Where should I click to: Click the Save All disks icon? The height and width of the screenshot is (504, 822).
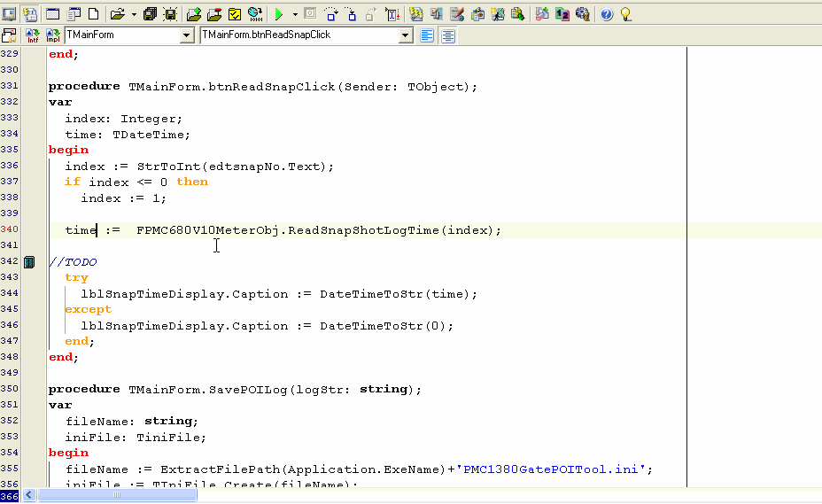tap(150, 14)
